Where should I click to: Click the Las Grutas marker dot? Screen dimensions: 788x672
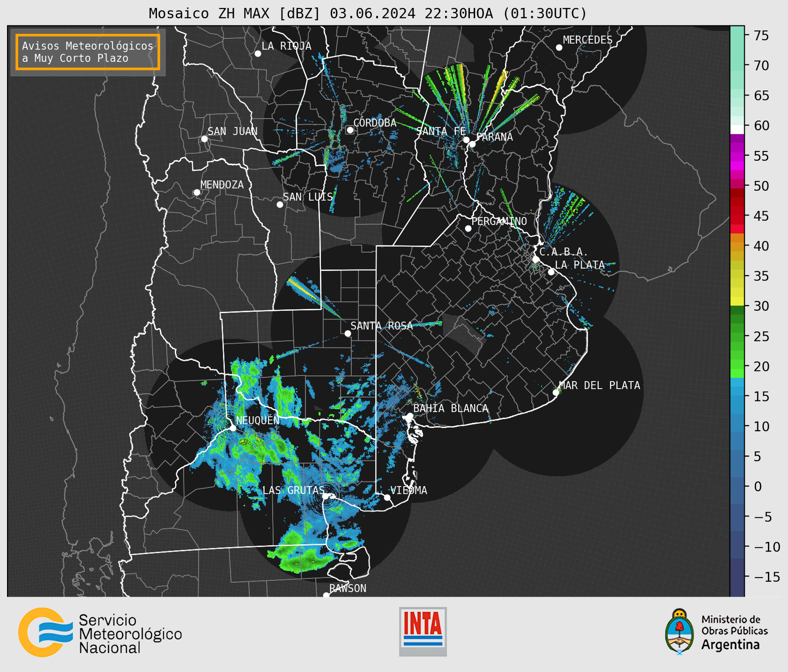325,496
